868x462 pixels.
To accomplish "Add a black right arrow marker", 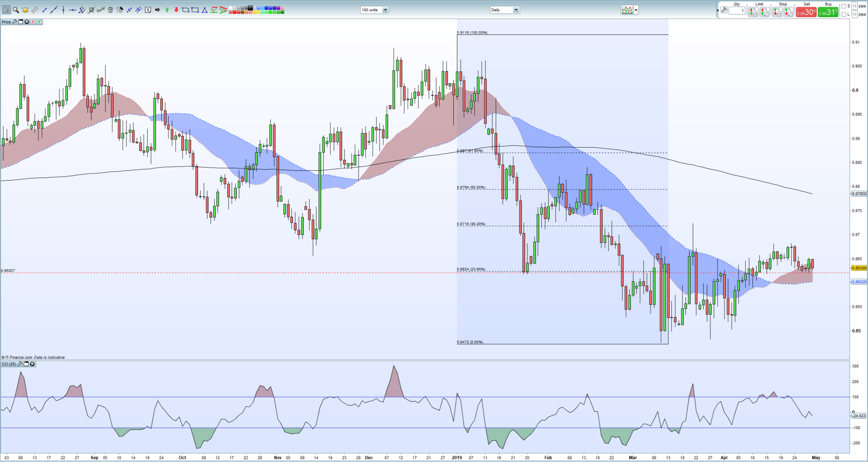I will tap(157, 10).
